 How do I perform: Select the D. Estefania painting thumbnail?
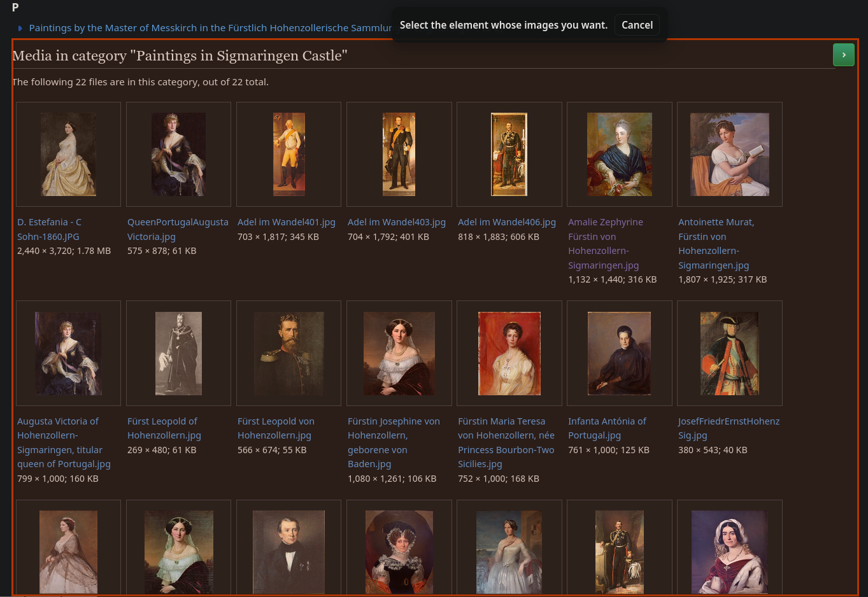pos(68,154)
